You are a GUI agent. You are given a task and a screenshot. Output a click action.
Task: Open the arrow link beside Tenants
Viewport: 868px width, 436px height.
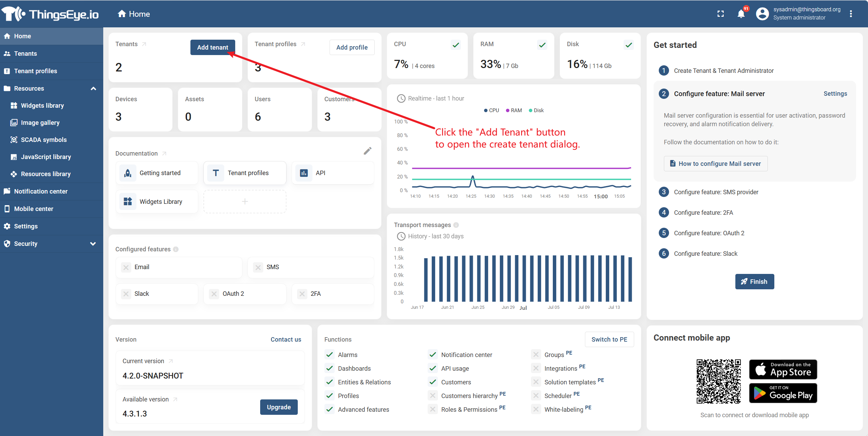(x=144, y=44)
